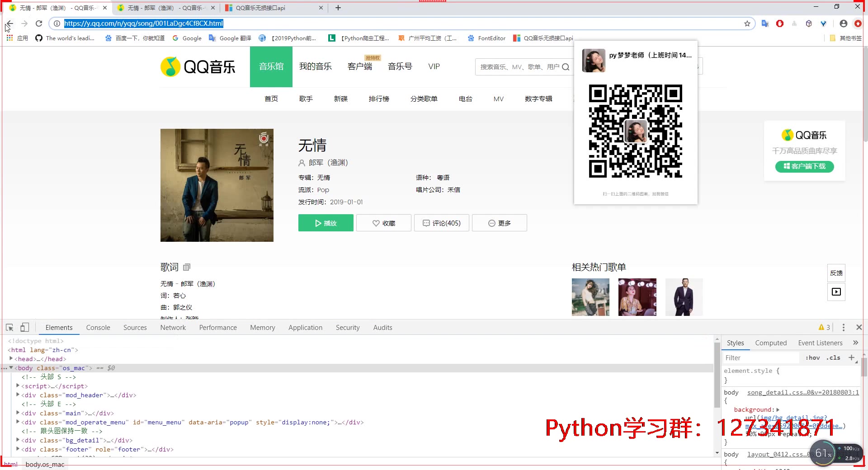
Task: Reload the page with refresh icon
Action: coord(39,23)
